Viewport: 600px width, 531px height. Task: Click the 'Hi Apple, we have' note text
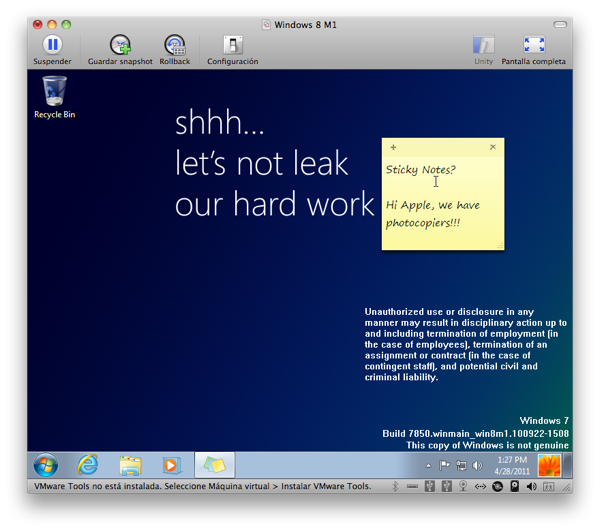coord(432,205)
